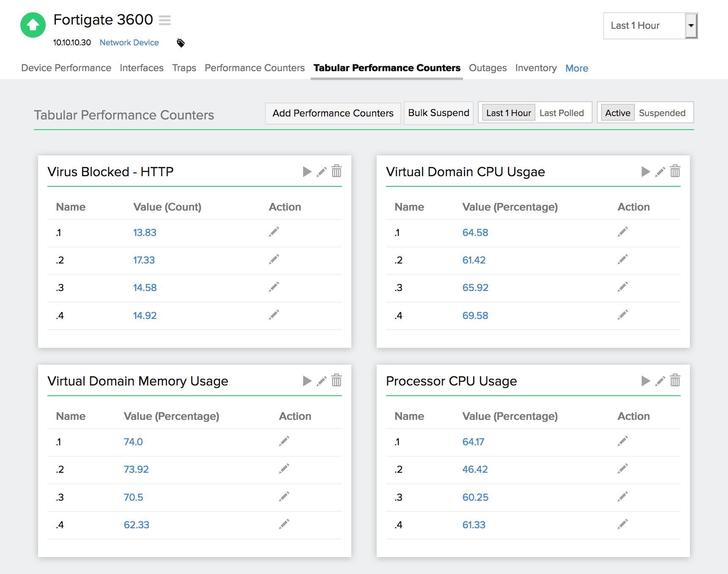Delete the Virtual Domain CPU Usgae widget
The image size is (728, 574).
click(x=675, y=171)
